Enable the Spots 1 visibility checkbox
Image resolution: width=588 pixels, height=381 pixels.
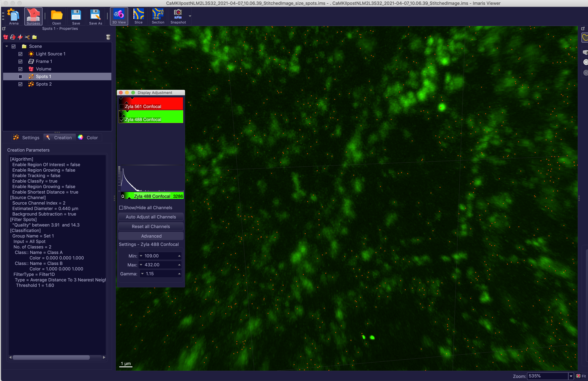[x=21, y=77]
